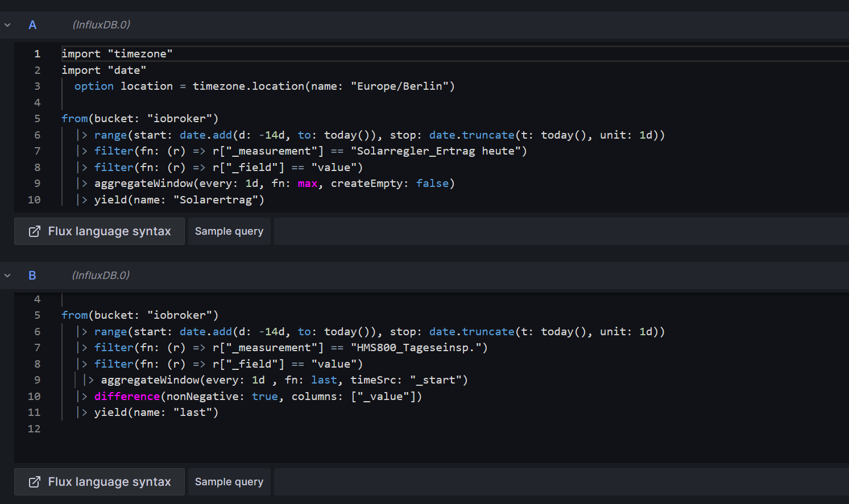Select the InfluxDB.0 datasource label in query B

point(101,276)
